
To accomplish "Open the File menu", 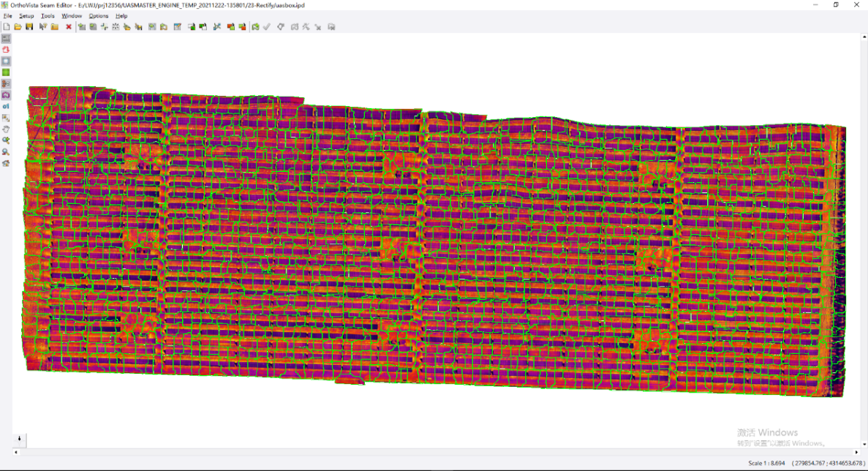I will [8, 15].
